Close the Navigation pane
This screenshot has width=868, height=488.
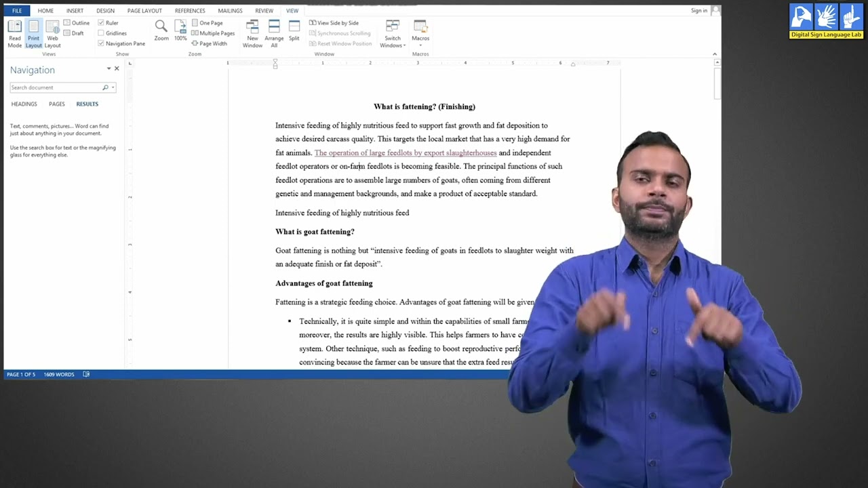tap(117, 68)
